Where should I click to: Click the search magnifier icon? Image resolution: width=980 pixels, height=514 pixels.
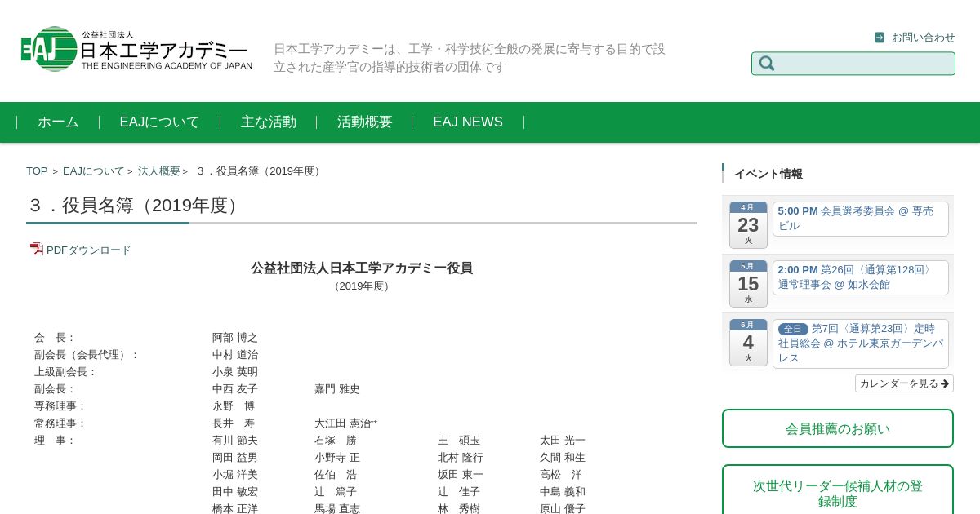767,64
